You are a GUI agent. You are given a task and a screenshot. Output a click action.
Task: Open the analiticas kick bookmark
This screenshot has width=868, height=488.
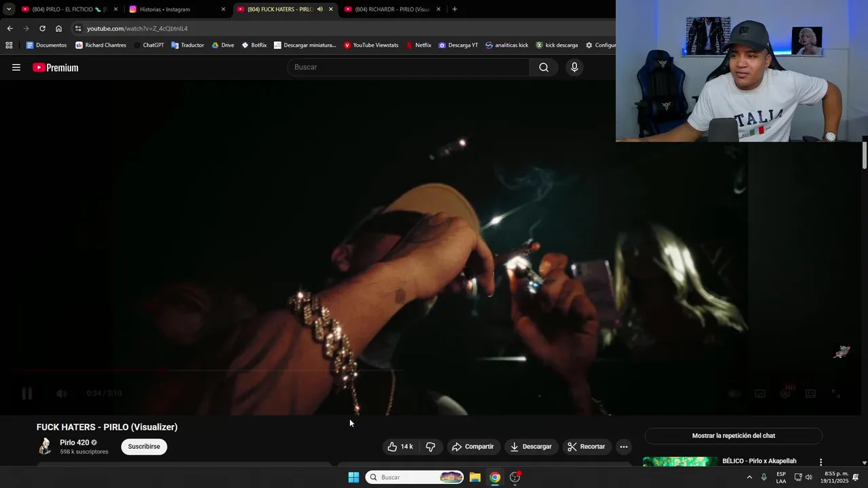507,45
